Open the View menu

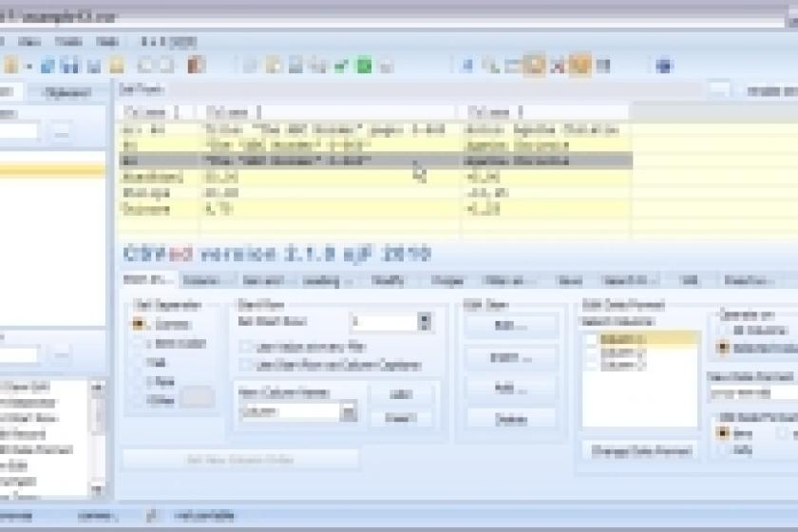pyautogui.click(x=29, y=42)
